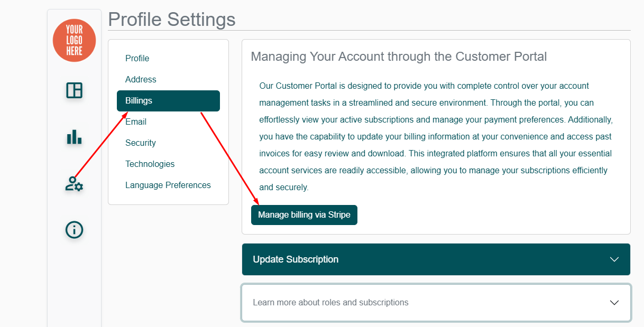Collapse the Update Subscription panel chevron
Viewport: 644px width, 327px height.
click(614, 259)
